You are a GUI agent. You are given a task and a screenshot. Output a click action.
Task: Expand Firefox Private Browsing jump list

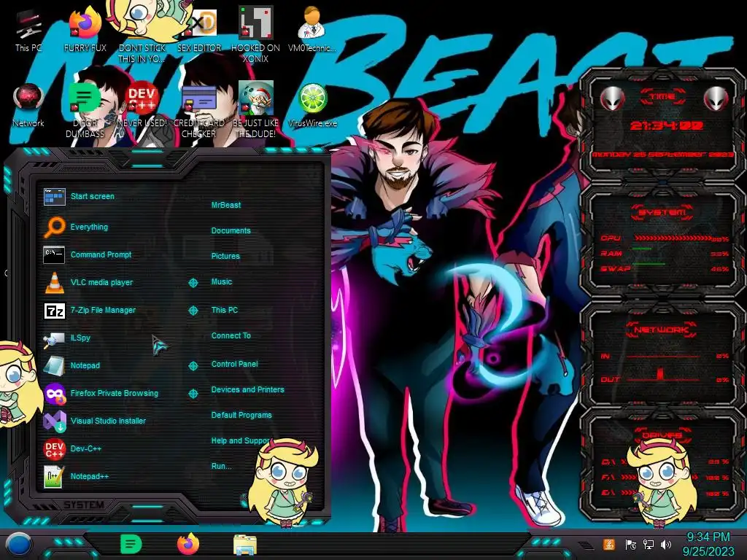(x=193, y=393)
